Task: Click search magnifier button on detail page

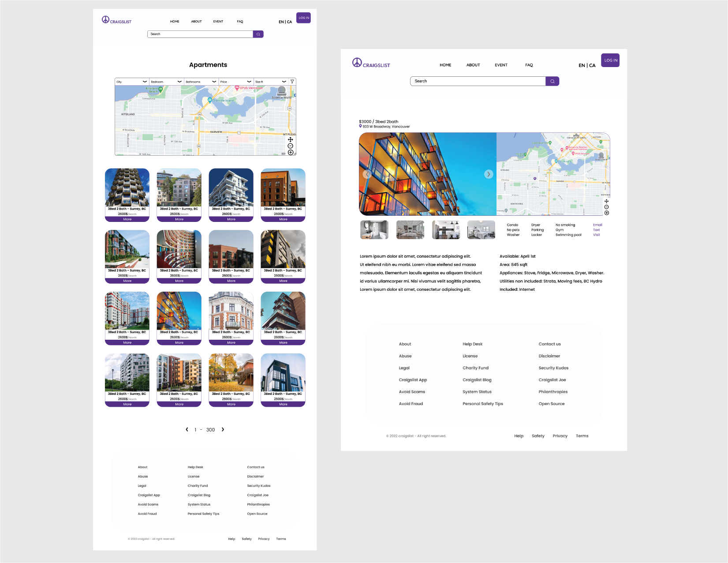Action: coord(552,81)
